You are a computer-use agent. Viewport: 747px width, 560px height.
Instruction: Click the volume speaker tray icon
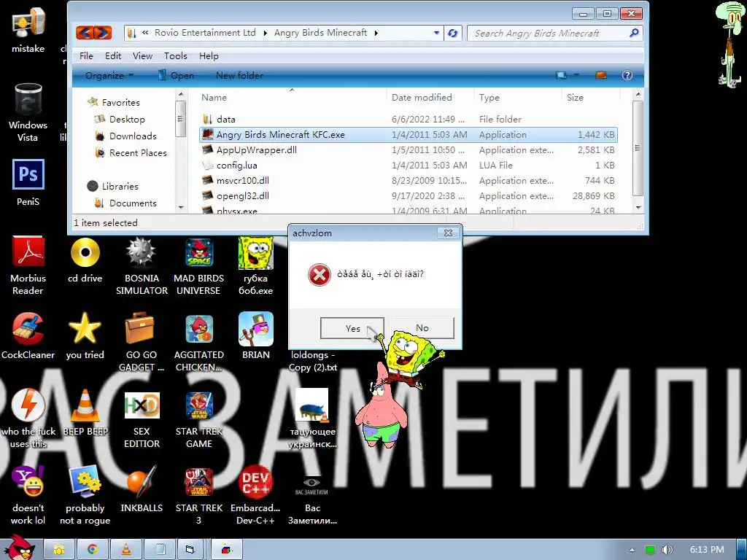tap(667, 550)
